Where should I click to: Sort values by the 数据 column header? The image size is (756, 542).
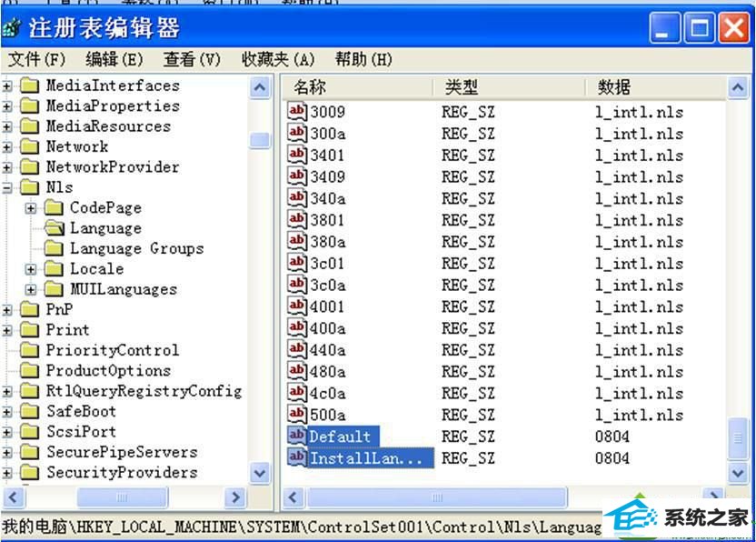click(x=656, y=87)
